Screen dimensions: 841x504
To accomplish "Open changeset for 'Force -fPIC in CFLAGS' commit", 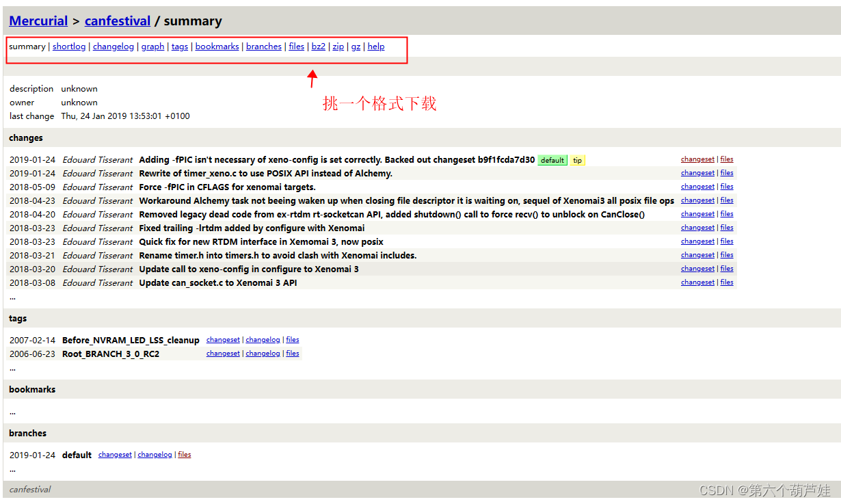I will click(x=697, y=187).
